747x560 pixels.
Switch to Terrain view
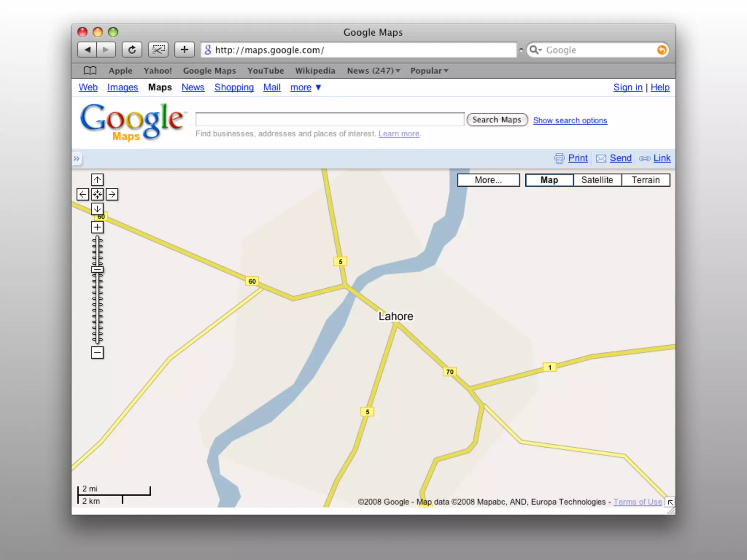pos(646,180)
